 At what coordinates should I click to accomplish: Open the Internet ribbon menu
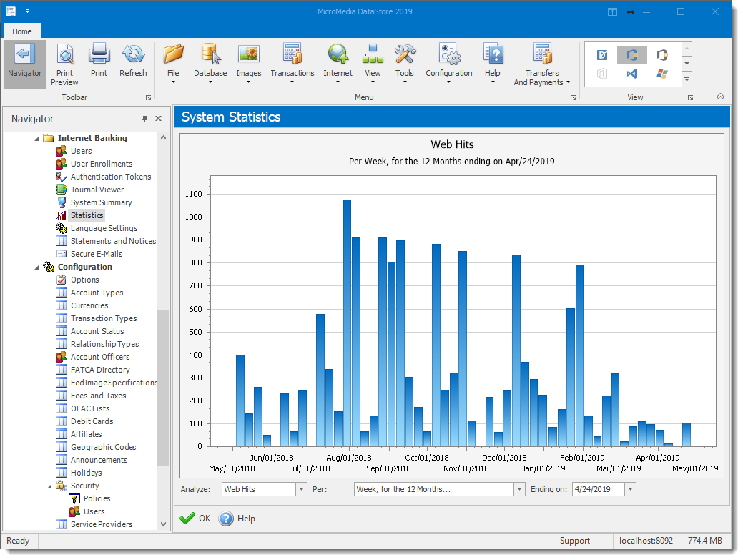click(x=338, y=64)
